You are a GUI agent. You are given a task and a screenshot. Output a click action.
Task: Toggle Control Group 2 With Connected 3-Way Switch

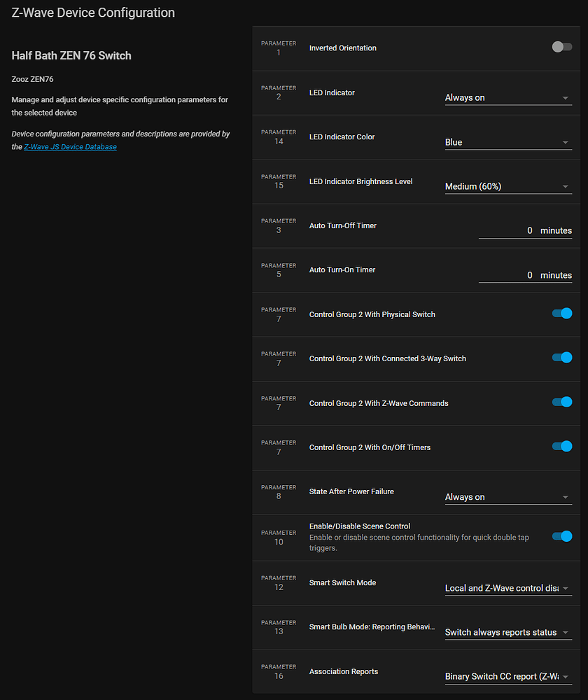click(561, 358)
